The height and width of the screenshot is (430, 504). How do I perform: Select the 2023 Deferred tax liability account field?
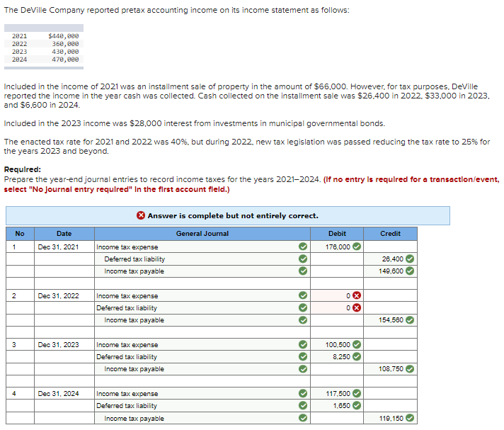tap(202, 356)
